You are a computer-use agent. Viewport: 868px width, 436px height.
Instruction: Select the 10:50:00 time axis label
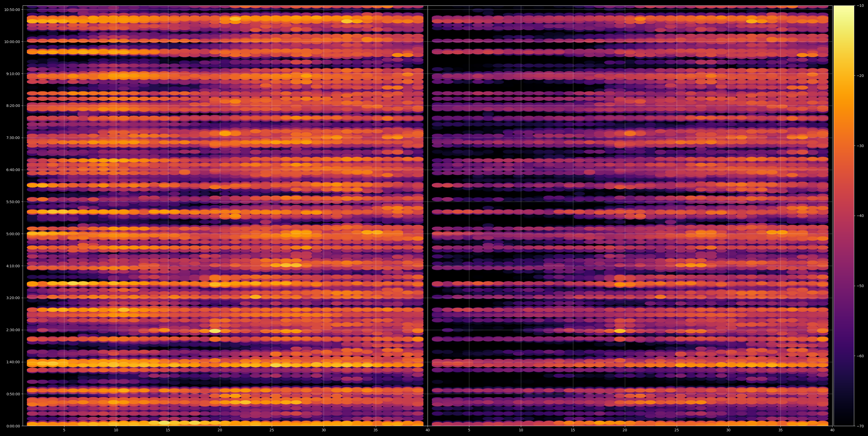coord(12,9)
